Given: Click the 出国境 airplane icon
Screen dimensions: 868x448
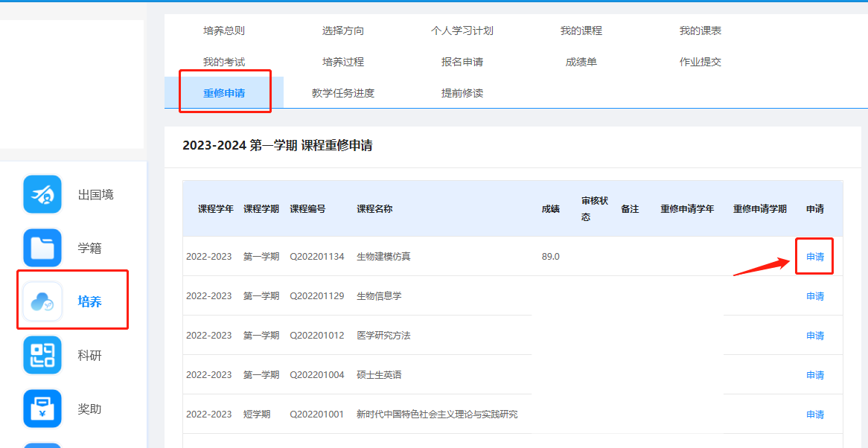Looking at the screenshot, I should pos(42,194).
